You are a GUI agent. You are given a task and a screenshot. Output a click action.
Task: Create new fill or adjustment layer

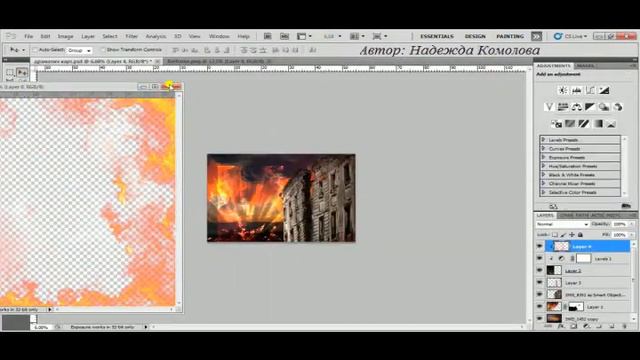(x=587, y=327)
